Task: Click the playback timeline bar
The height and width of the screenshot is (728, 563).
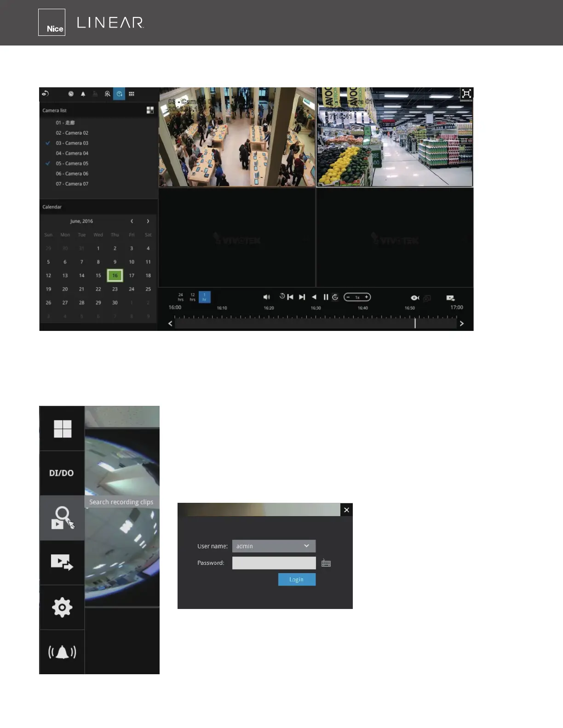Action: point(316,324)
